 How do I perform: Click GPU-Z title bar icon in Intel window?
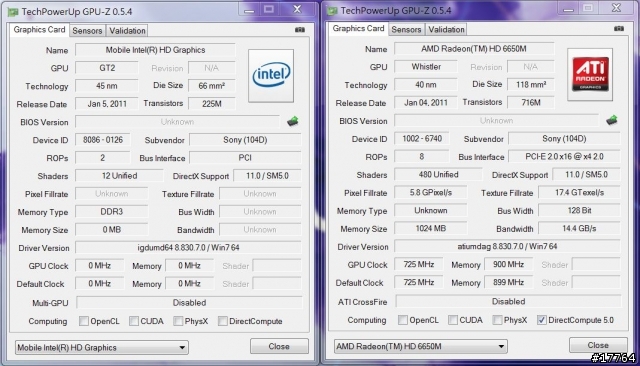13,12
